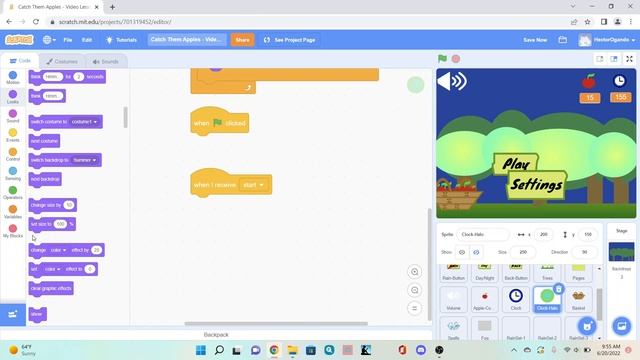
Task: Click the Play sign on the stage
Action: click(x=516, y=164)
